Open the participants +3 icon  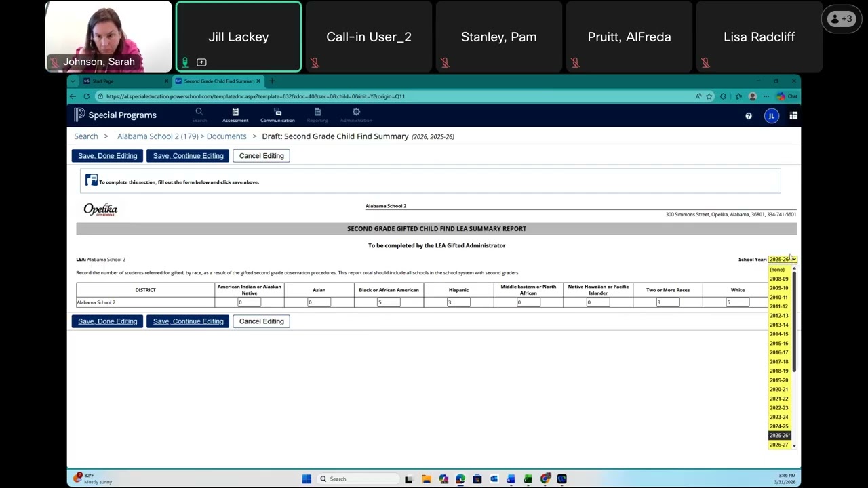tap(842, 19)
